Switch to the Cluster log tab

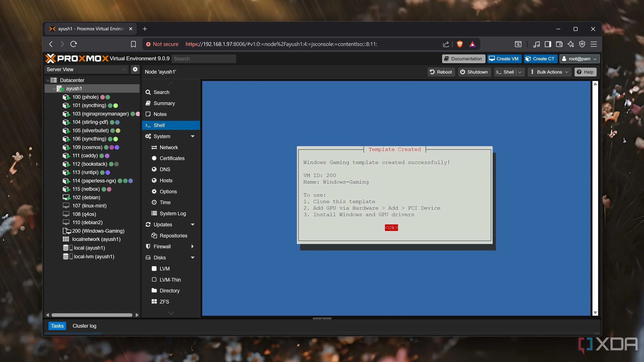[x=84, y=326]
